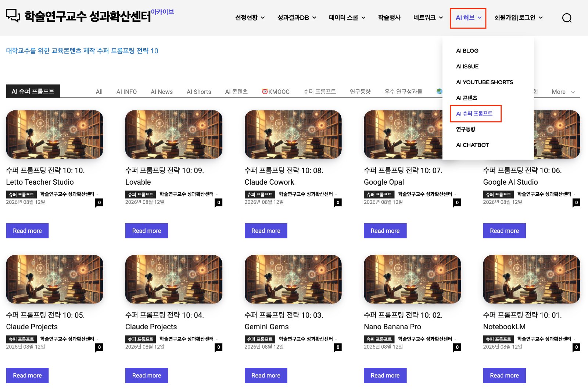588x391 pixels.
Task: Open comment count on Nano Banana Pro post
Action: 457,347
